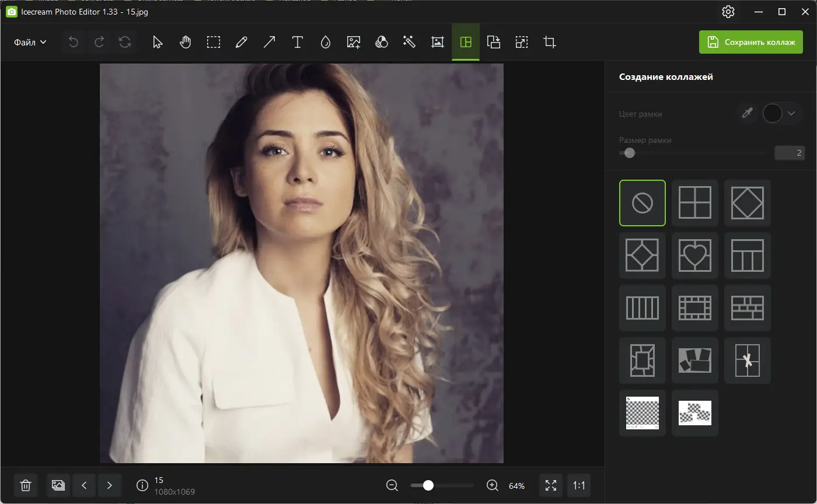Delete image using trash icon
This screenshot has width=817, height=504.
click(x=26, y=485)
